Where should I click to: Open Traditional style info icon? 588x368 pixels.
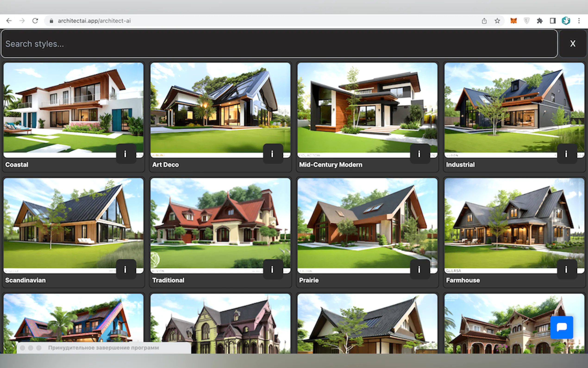click(272, 269)
